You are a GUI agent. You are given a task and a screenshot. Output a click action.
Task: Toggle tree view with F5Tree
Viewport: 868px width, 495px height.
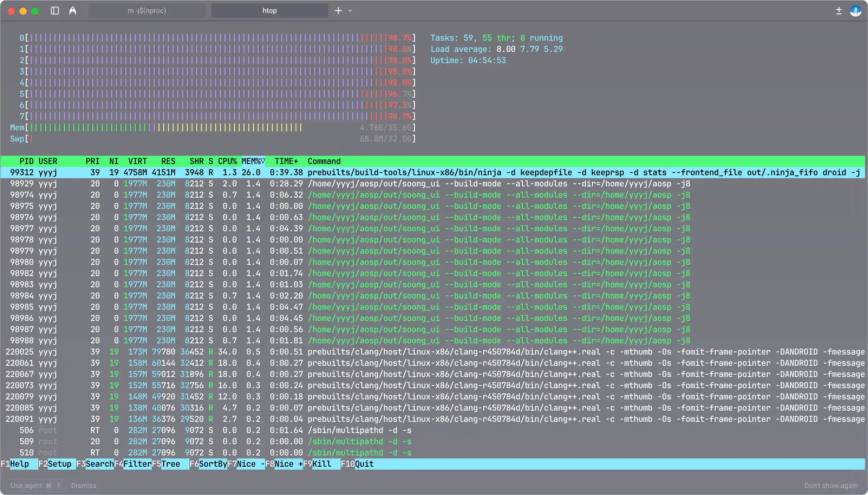click(x=167, y=464)
